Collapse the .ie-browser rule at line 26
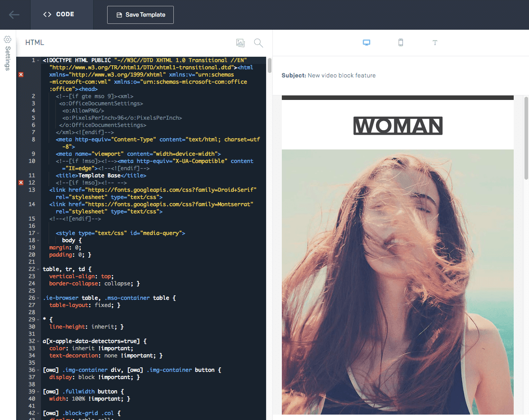Screen dimensions: 529x420 pos(38,298)
